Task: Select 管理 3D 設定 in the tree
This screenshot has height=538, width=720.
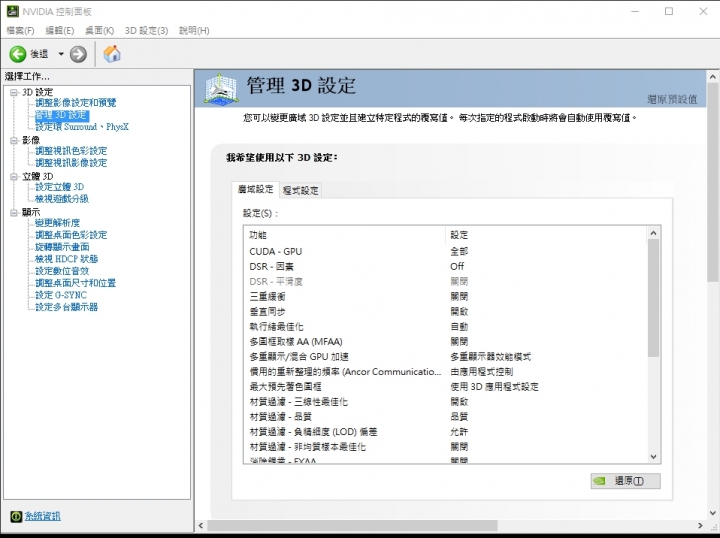Action: coord(61,115)
